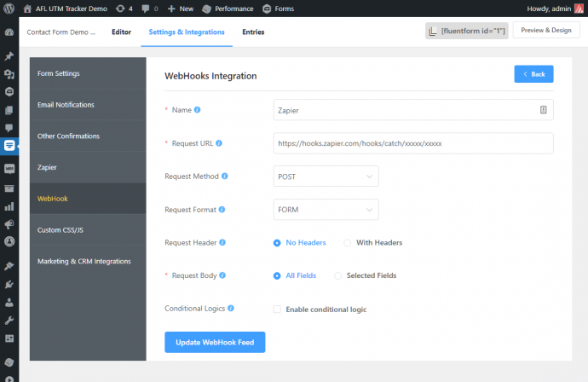Click the Request Method info icon
Viewport: 588px width, 382px height.
click(225, 177)
